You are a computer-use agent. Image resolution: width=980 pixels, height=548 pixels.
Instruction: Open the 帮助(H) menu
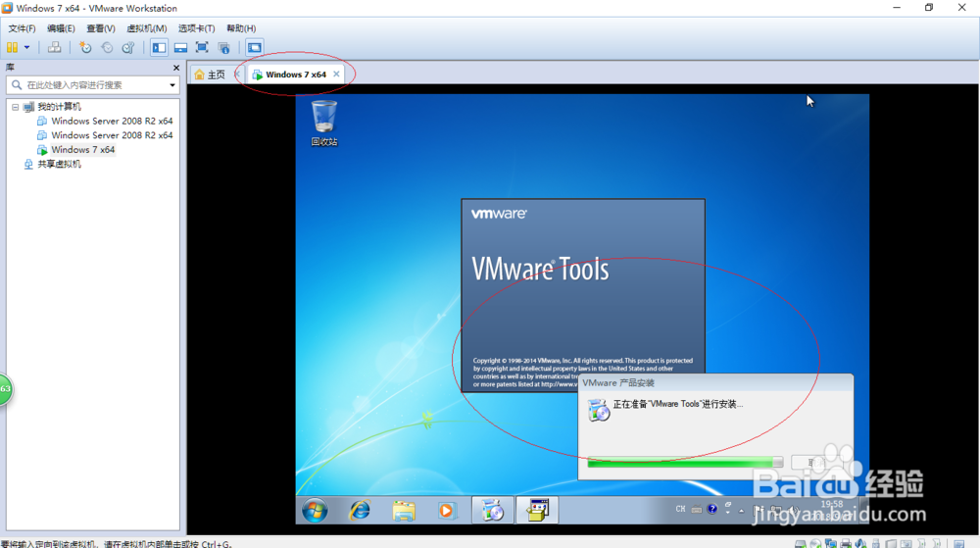[x=241, y=28]
